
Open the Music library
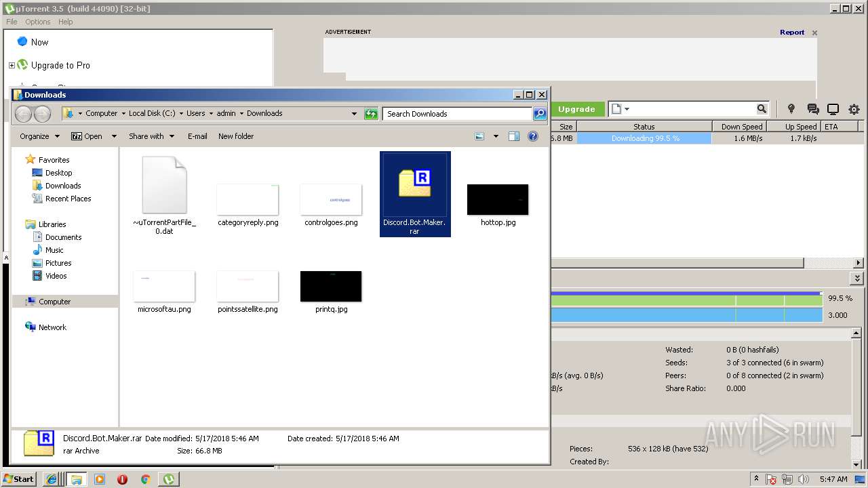(48, 250)
